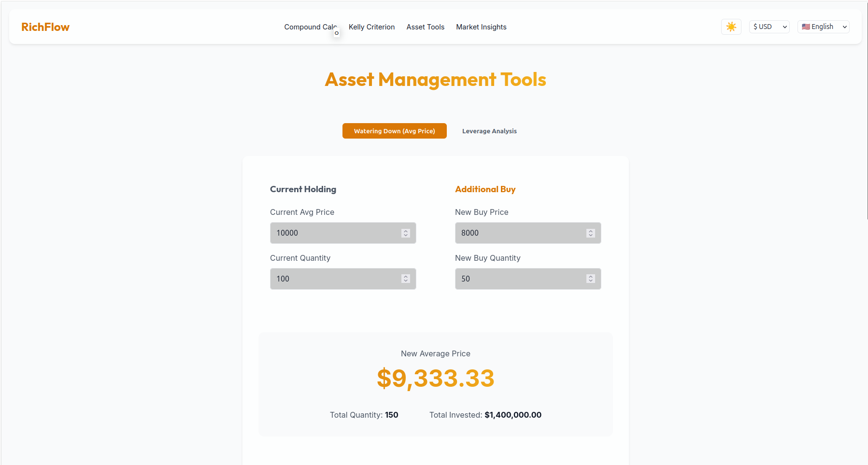Open the currency dropdown showing USD
The width and height of the screenshot is (868, 465).
769,27
